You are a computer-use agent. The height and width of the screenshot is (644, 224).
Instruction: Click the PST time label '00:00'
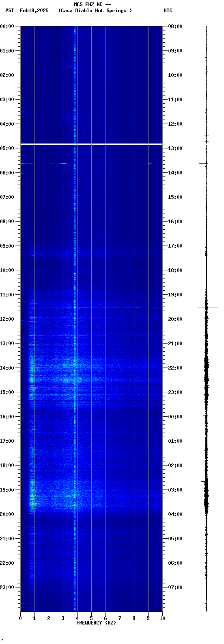click(x=7, y=26)
